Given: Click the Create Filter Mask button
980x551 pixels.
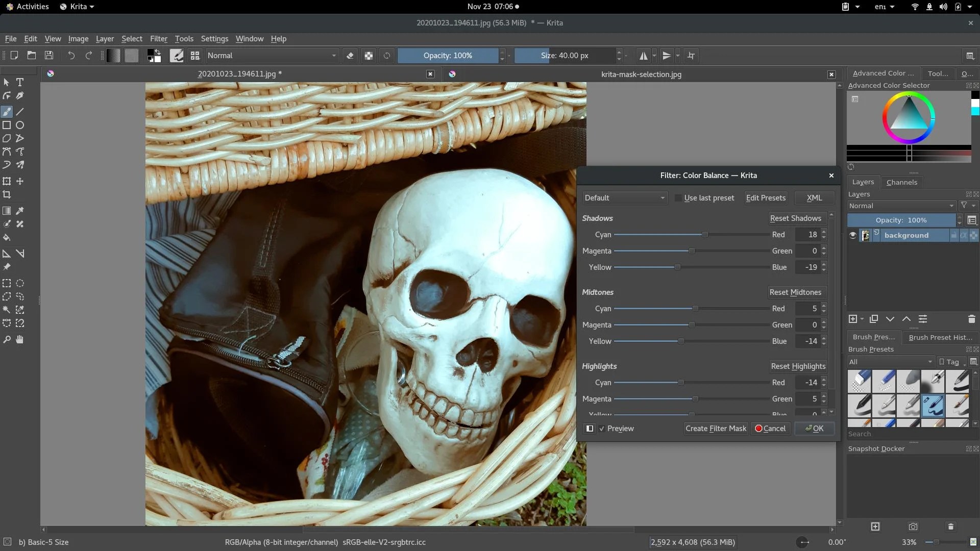Looking at the screenshot, I should tap(716, 429).
